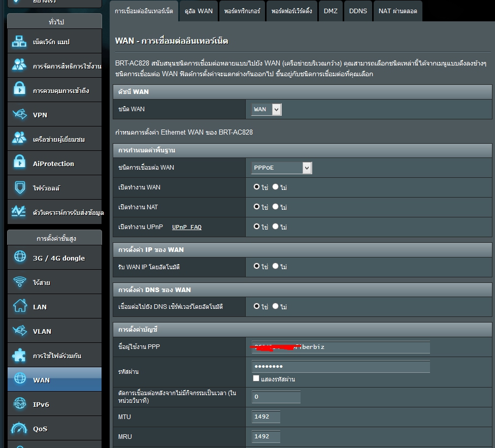The width and height of the screenshot is (495, 448).
Task: Click the Firewall shield icon
Action: click(x=19, y=188)
